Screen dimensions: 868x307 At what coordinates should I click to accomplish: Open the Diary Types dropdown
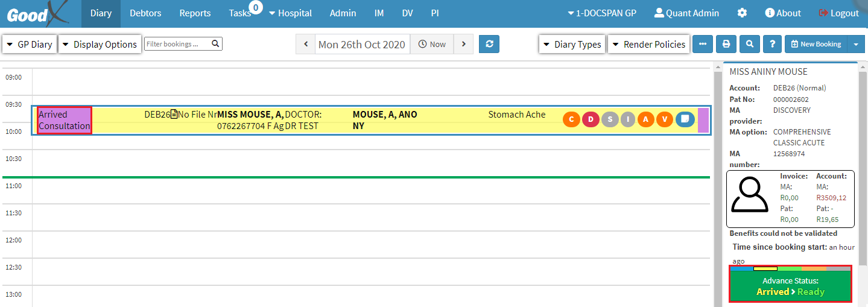[x=572, y=44]
